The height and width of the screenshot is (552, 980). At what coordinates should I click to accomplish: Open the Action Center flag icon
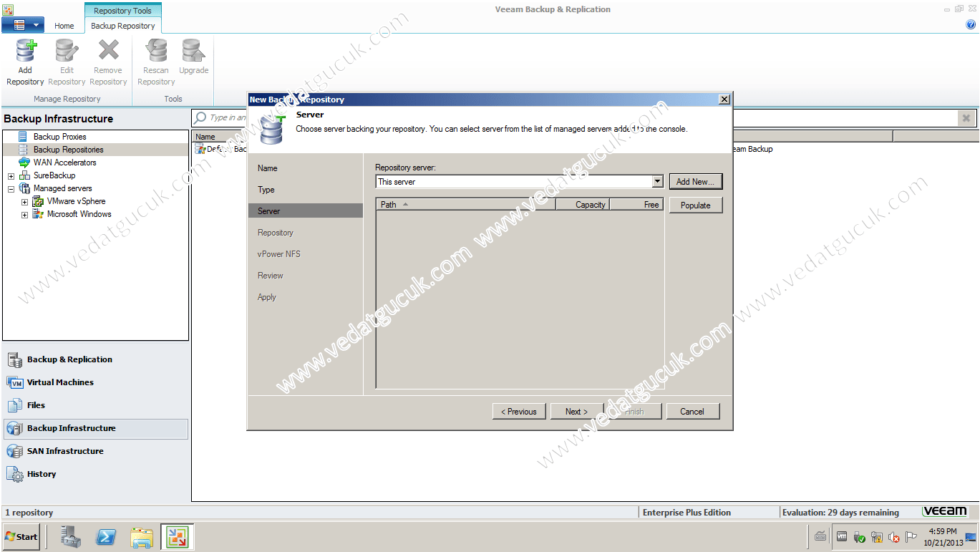coord(911,537)
